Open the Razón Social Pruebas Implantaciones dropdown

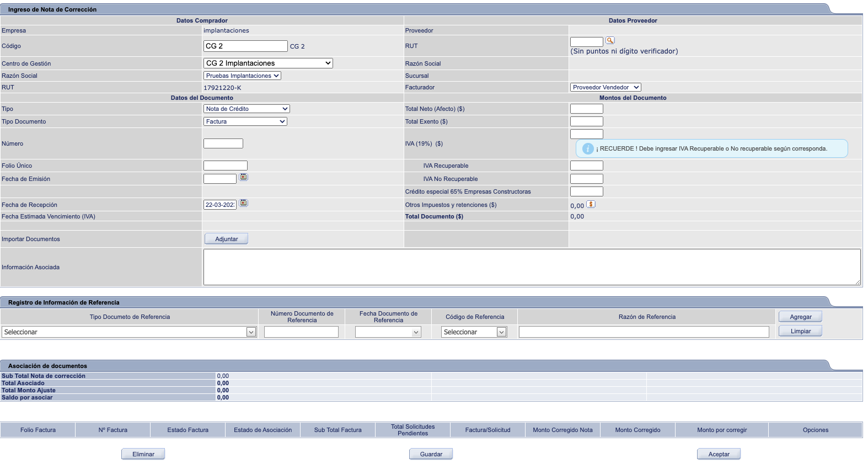coord(242,76)
